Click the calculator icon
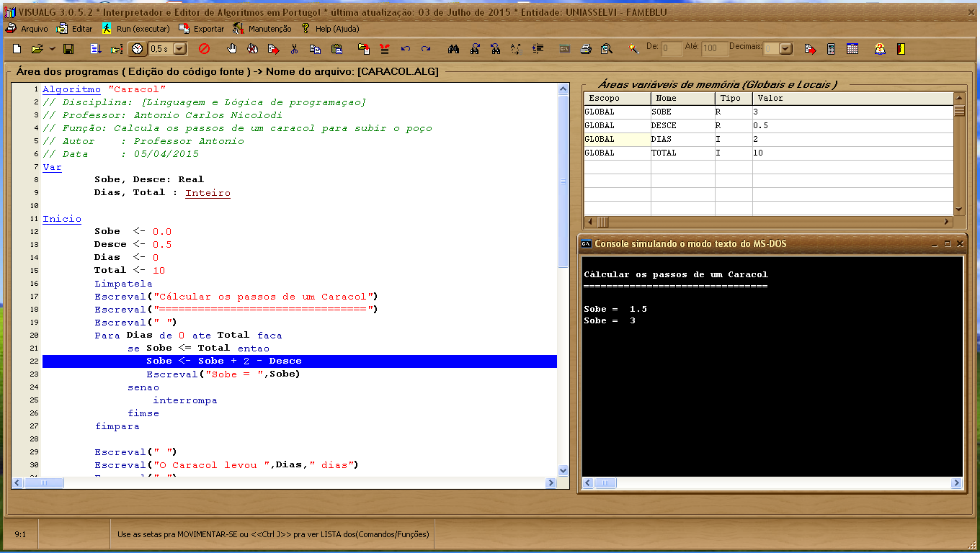980x553 pixels. [x=830, y=48]
